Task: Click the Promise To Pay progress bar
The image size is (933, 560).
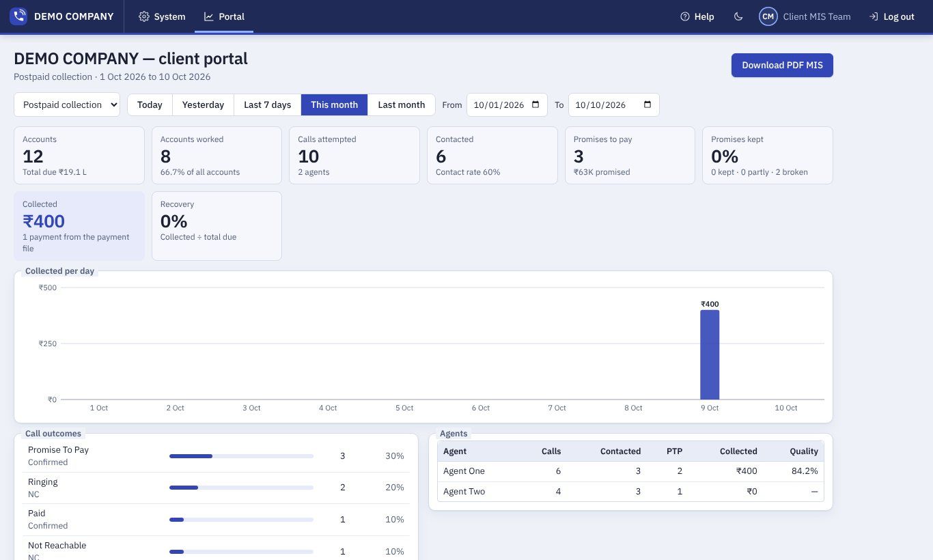Action: click(x=241, y=456)
